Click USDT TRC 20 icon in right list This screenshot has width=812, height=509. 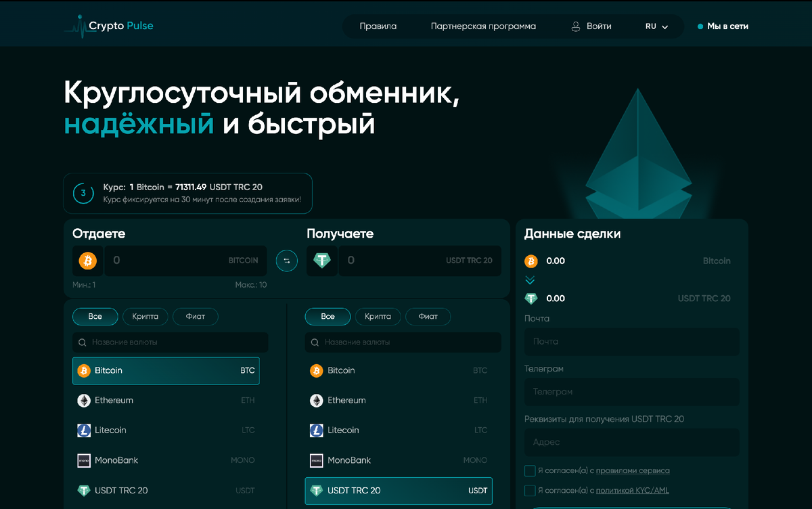(x=316, y=490)
